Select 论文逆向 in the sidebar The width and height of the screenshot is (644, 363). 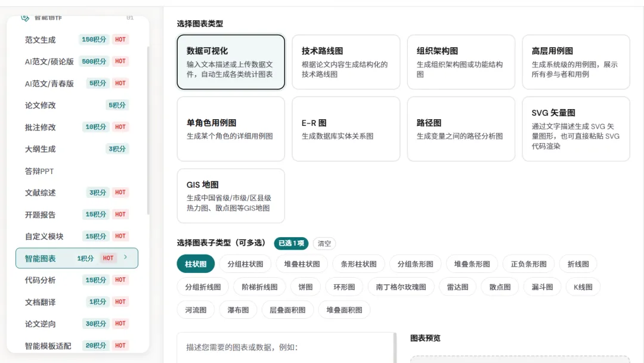77,324
